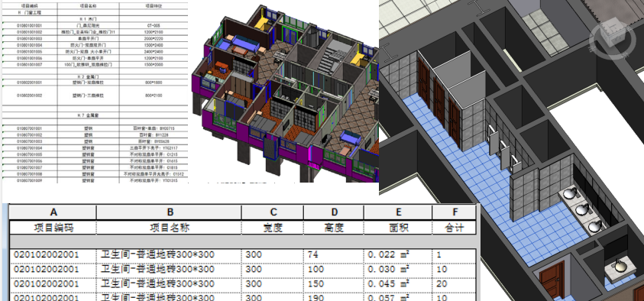Click code 010807001009 in the window section
Image resolution: width=644 pixels, height=301 pixels.
(30, 180)
